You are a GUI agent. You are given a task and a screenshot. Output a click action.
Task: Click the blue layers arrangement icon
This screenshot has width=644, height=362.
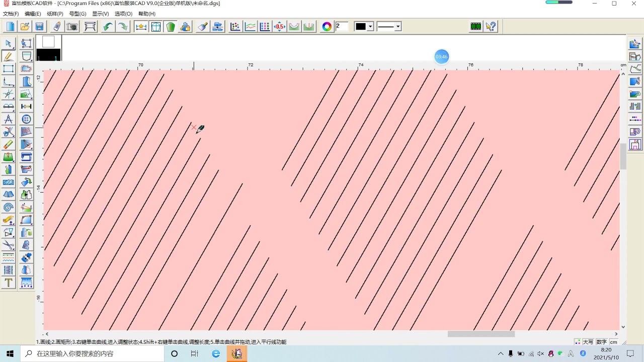(x=218, y=27)
